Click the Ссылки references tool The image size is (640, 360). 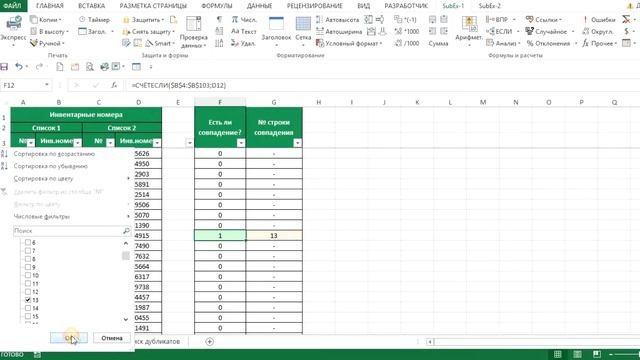pos(544,20)
